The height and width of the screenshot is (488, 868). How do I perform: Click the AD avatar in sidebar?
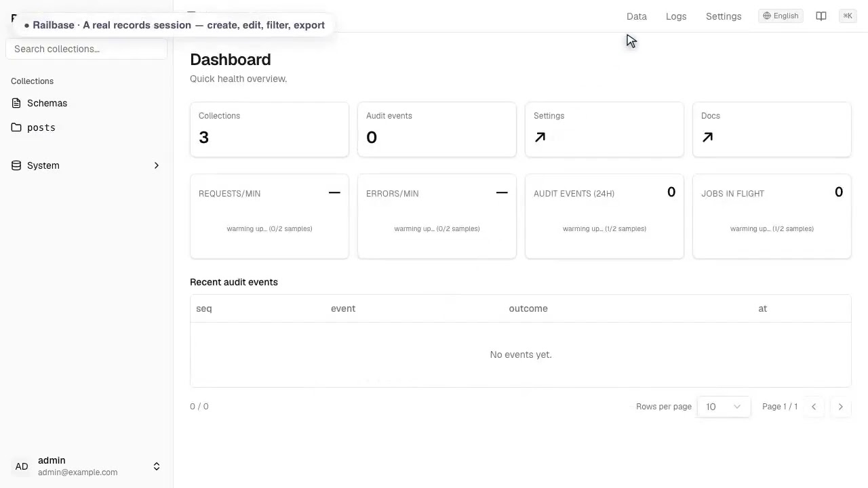pyautogui.click(x=22, y=466)
